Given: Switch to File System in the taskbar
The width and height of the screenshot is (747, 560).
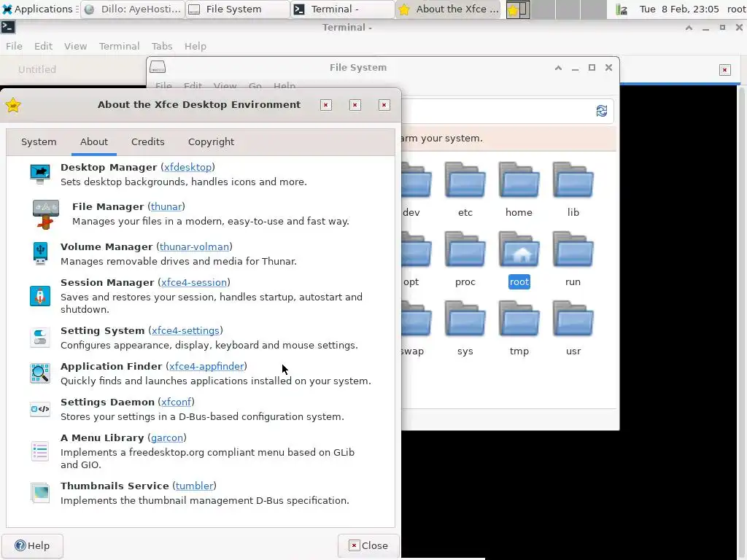Looking at the screenshot, I should click(x=237, y=9).
